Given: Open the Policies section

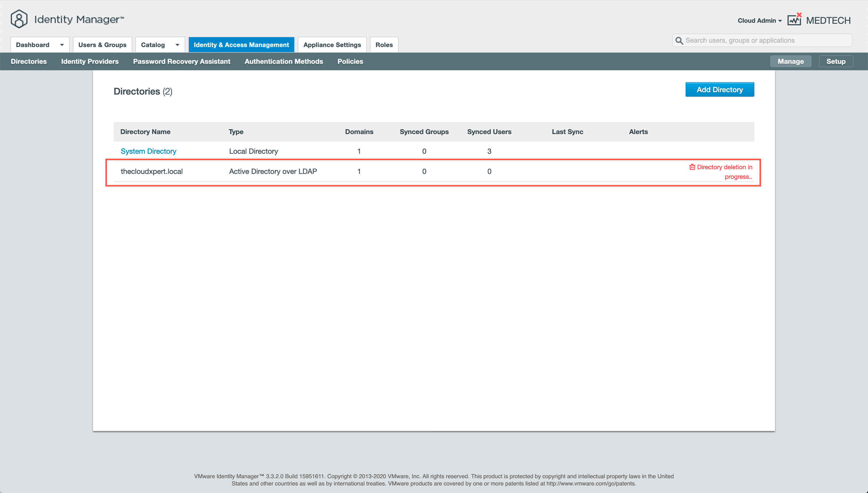Looking at the screenshot, I should (x=350, y=61).
